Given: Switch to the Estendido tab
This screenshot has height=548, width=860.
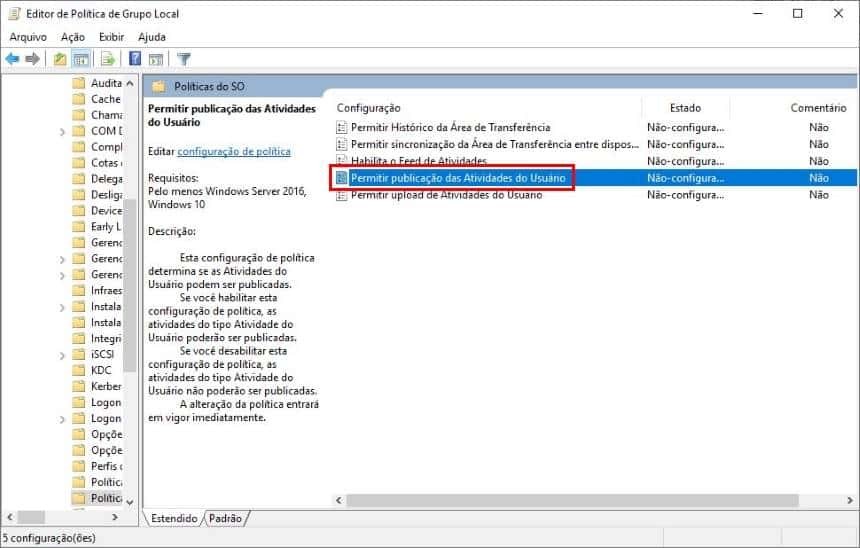Looking at the screenshot, I should pos(174,518).
